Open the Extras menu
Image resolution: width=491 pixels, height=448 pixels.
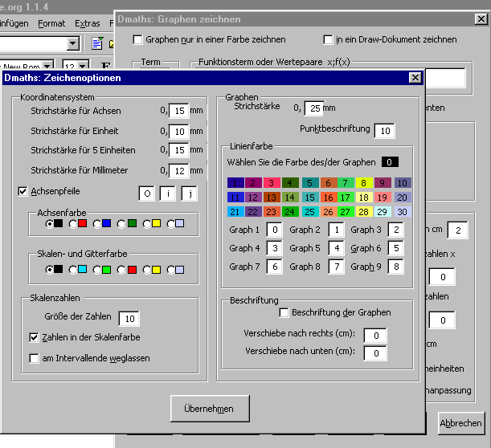point(87,23)
